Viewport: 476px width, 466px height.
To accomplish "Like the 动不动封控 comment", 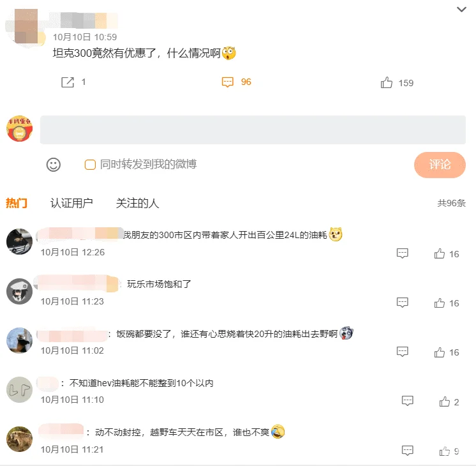I will point(445,451).
